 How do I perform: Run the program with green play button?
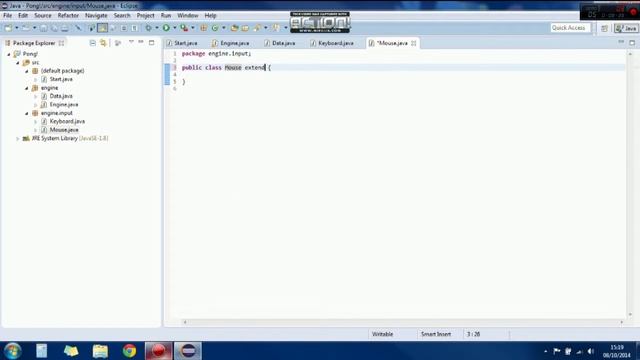tap(166, 28)
